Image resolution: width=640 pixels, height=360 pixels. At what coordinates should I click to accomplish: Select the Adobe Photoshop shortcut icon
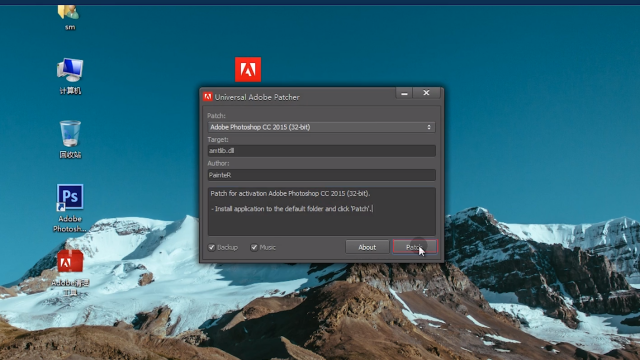tap(70, 197)
